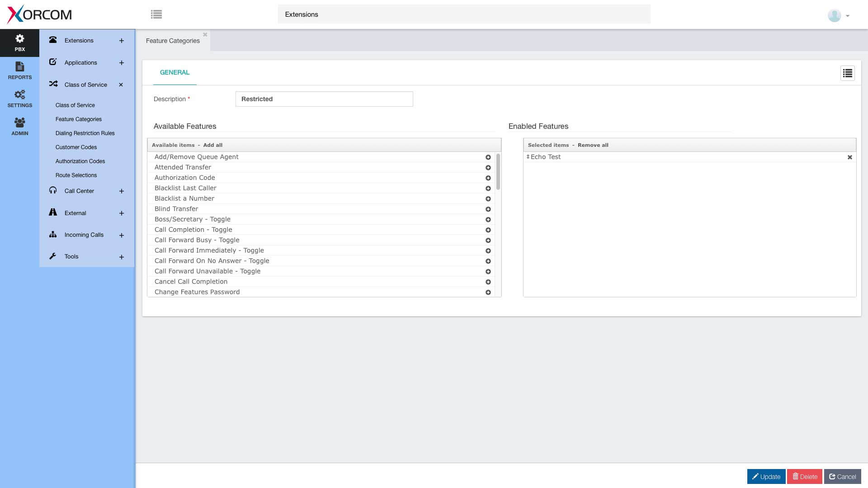
Task: Add Blind Transfer via plus icon
Action: pyautogui.click(x=488, y=209)
